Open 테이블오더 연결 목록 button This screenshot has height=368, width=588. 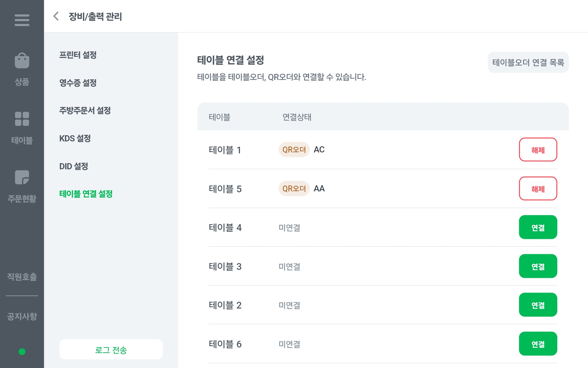coord(528,63)
